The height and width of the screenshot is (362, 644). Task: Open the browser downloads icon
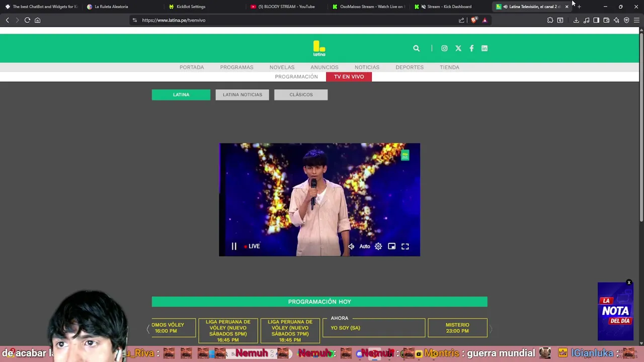click(576, 20)
